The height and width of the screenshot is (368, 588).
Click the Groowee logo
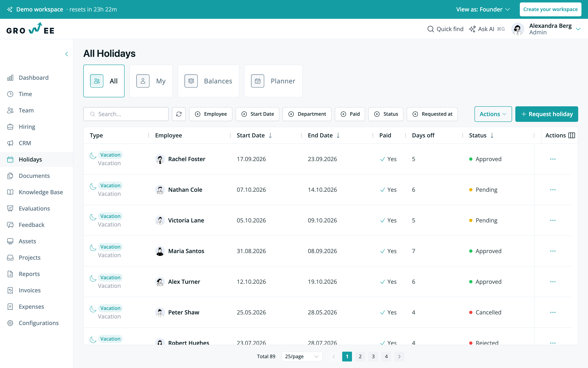[30, 29]
